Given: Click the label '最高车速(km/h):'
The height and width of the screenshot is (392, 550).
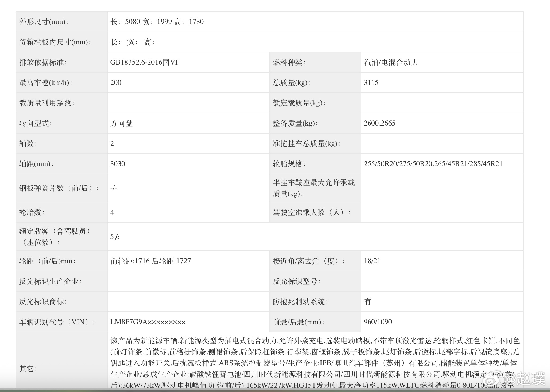Looking at the screenshot, I should [46, 83].
